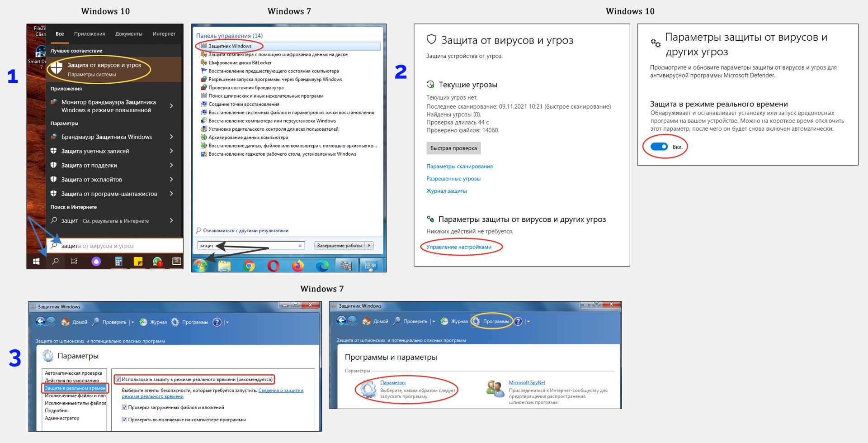Open Task View on Windows 10 taskbar
The width and height of the screenshot is (868, 443).
[74, 262]
